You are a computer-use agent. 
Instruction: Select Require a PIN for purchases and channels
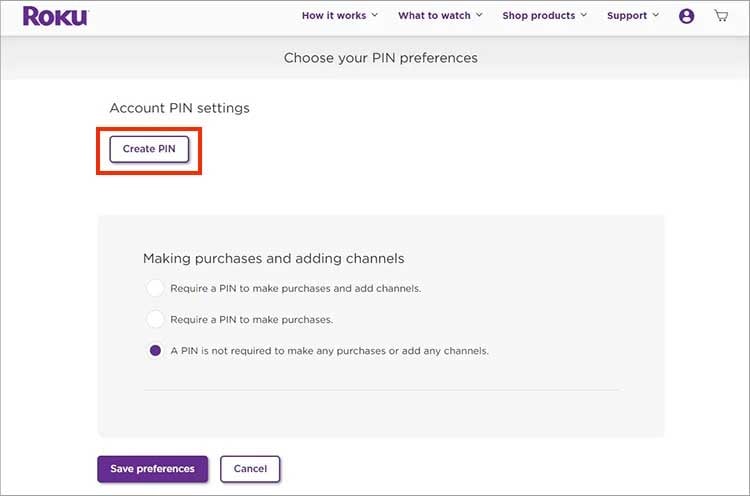[x=155, y=288]
